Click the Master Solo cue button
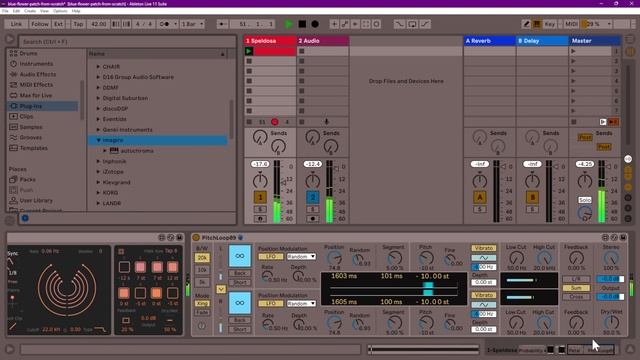Image resolution: width=640 pixels, height=360 pixels. pos(584,200)
